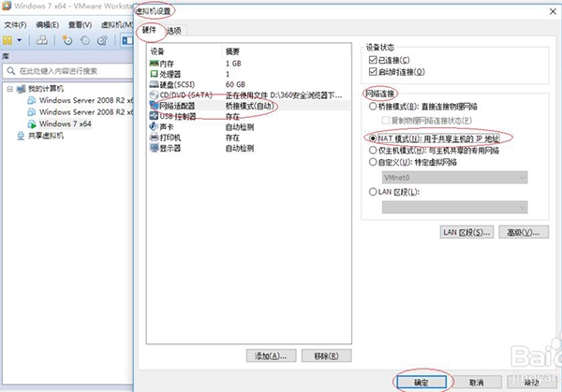The height and width of the screenshot is (392, 562).
Task: Open the 编辑(E) menu
Action: click(48, 24)
